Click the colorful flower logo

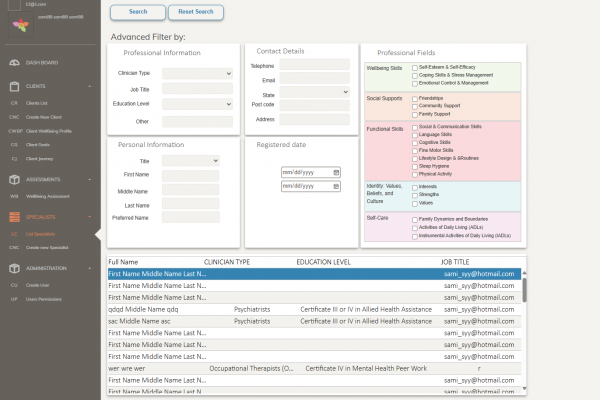coord(21,25)
